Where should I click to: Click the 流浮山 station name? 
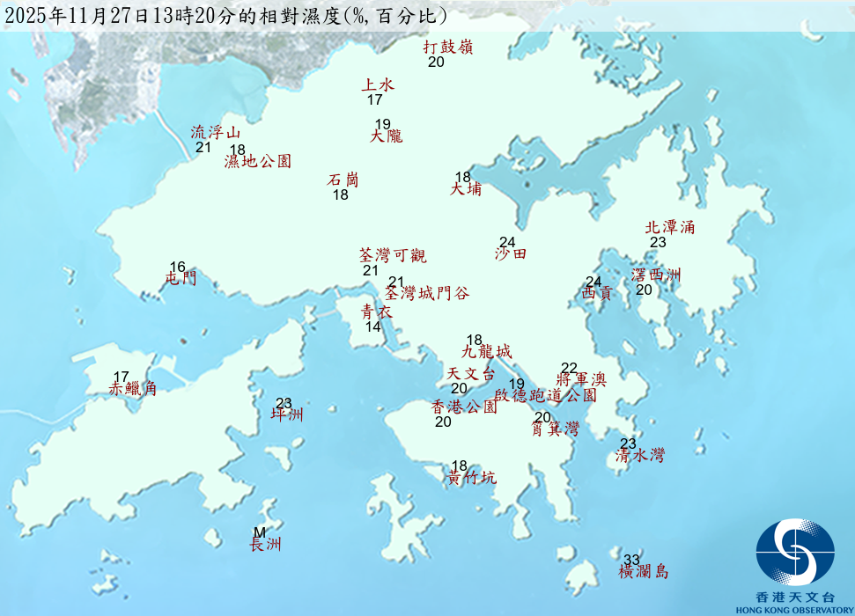tap(215, 133)
